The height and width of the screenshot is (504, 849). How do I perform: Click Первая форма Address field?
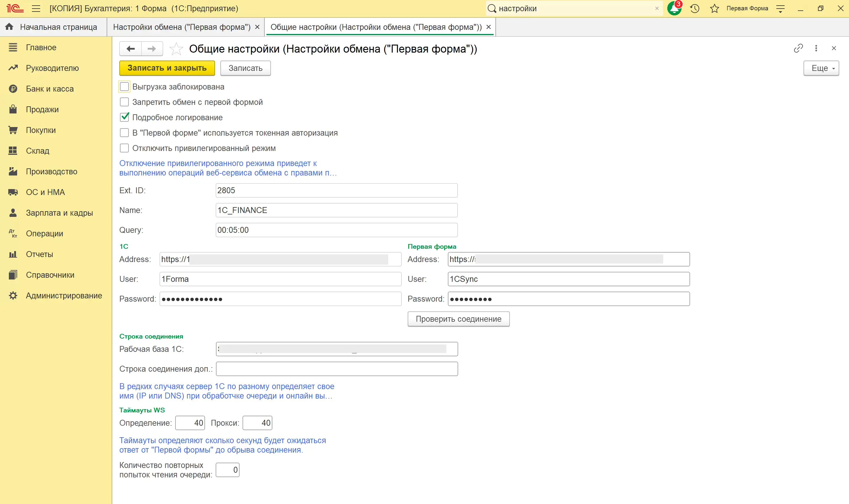pyautogui.click(x=569, y=259)
